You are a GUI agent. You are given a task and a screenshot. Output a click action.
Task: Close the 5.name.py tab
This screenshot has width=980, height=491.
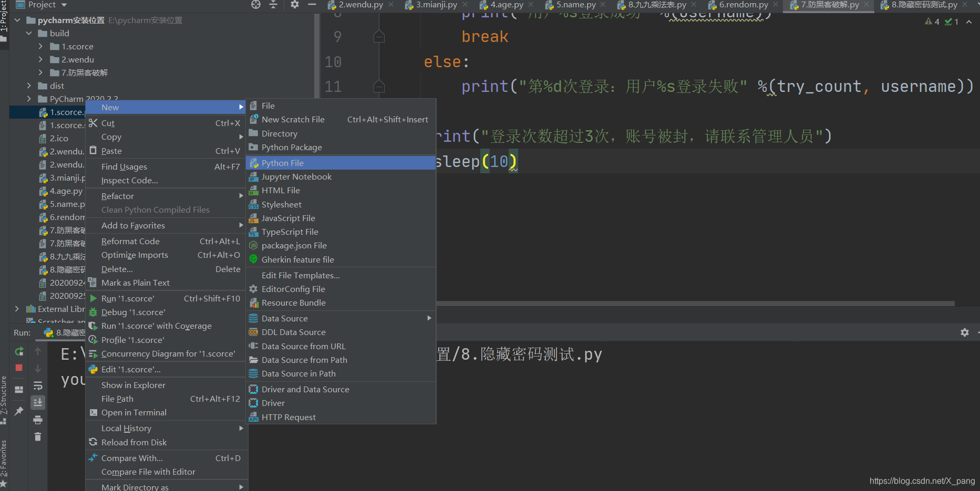(x=603, y=5)
